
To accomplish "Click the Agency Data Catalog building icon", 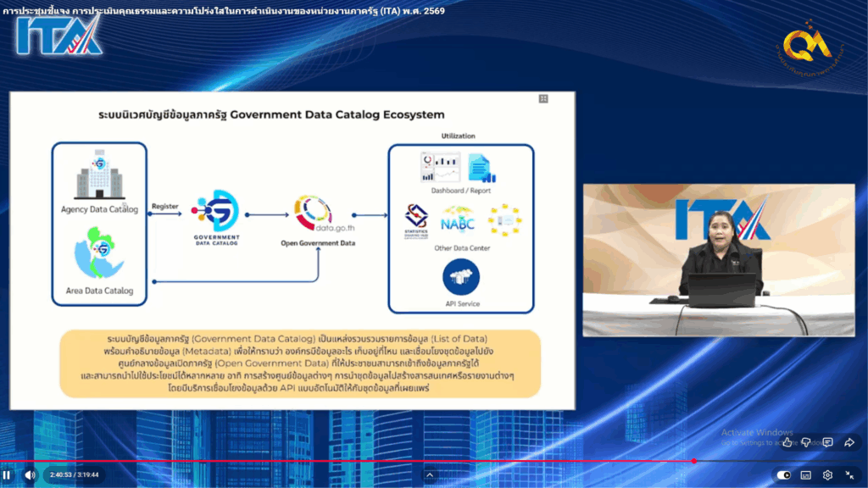I will 99,178.
